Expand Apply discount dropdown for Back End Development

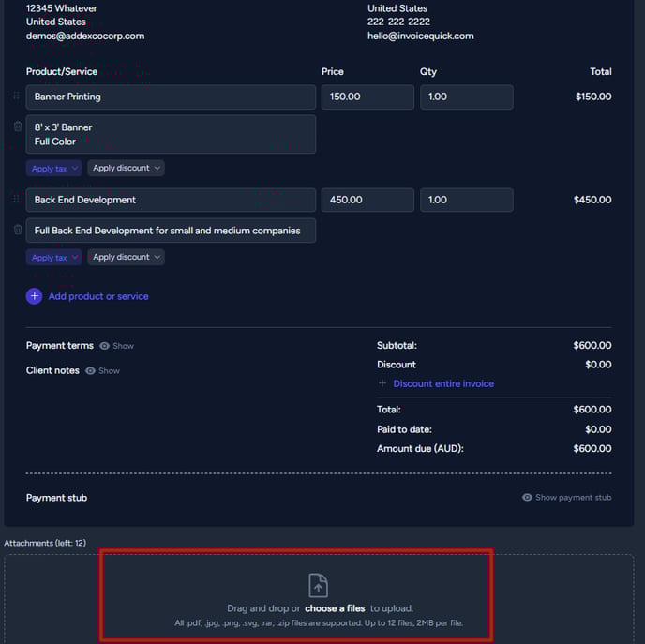click(x=126, y=257)
